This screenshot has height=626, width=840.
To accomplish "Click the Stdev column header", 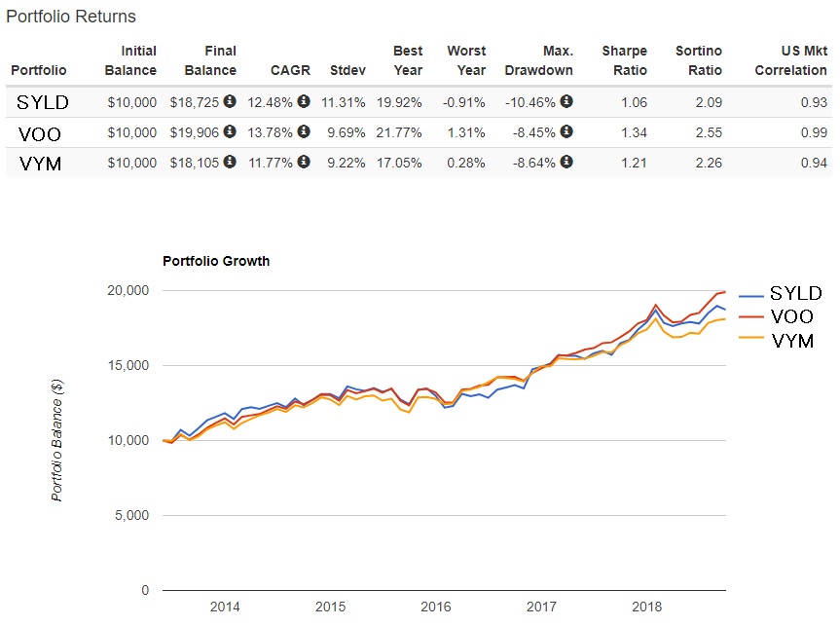I will (347, 70).
